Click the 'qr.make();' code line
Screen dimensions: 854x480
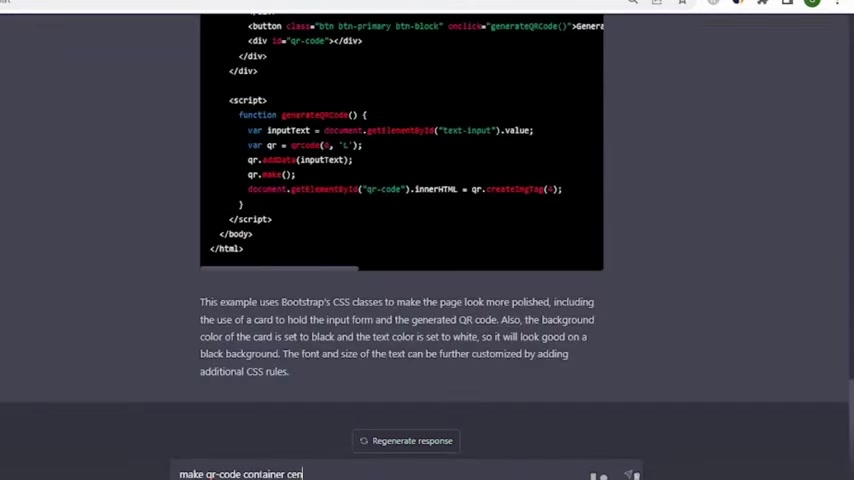tap(271, 174)
